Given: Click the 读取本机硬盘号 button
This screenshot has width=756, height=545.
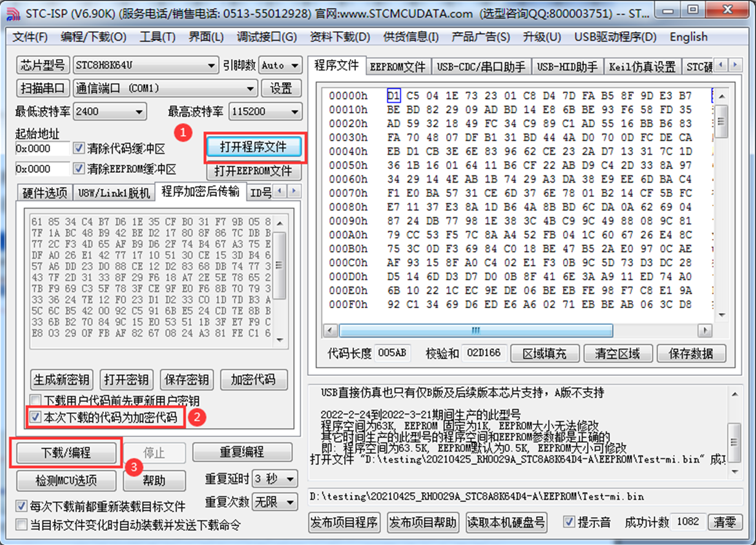Looking at the screenshot, I should tap(506, 523).
